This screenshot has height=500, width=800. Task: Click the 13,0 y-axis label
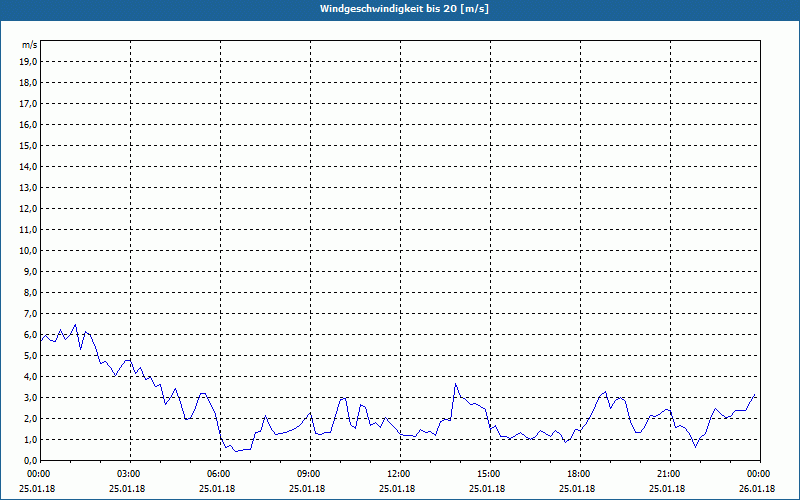point(28,188)
